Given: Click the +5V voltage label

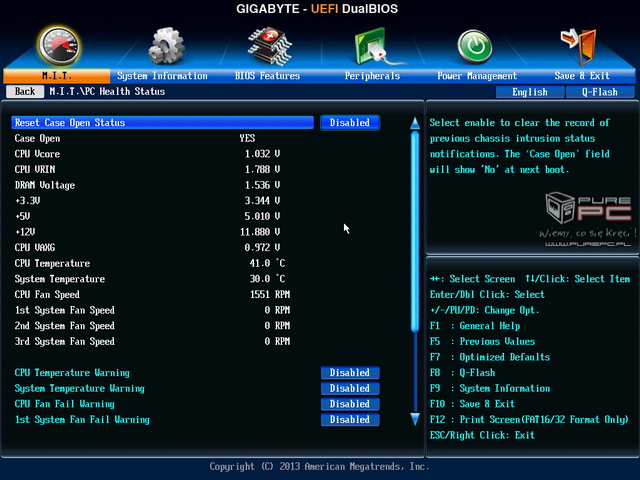Looking at the screenshot, I should 22,216.
